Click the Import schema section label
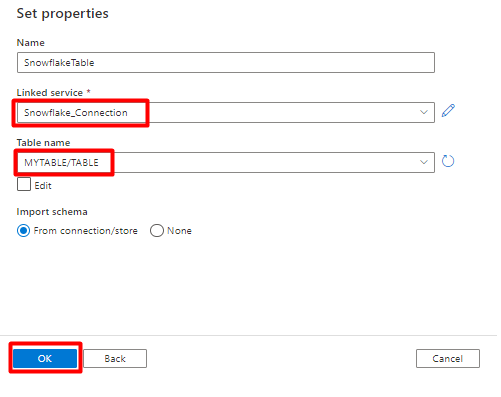Viewport: 501px width, 397px height. (52, 212)
